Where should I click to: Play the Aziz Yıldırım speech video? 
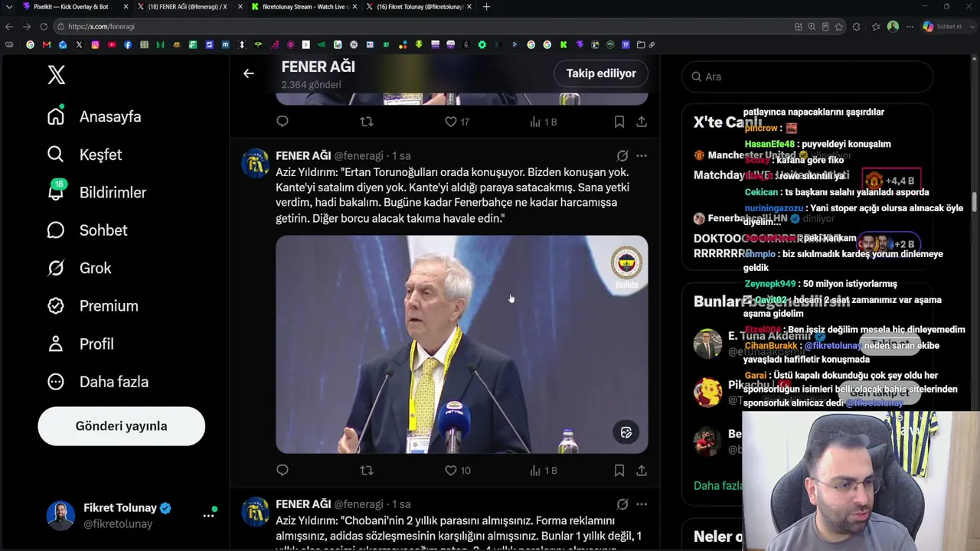point(462,344)
